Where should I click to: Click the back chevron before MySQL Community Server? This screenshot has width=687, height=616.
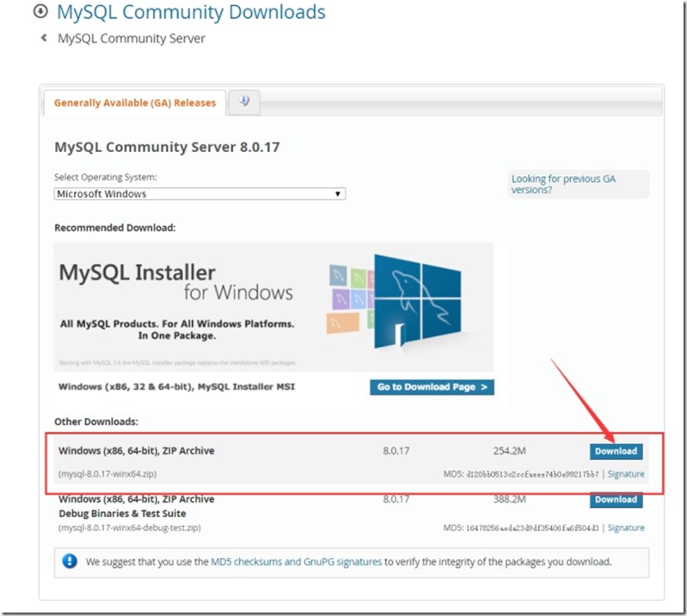click(x=44, y=38)
